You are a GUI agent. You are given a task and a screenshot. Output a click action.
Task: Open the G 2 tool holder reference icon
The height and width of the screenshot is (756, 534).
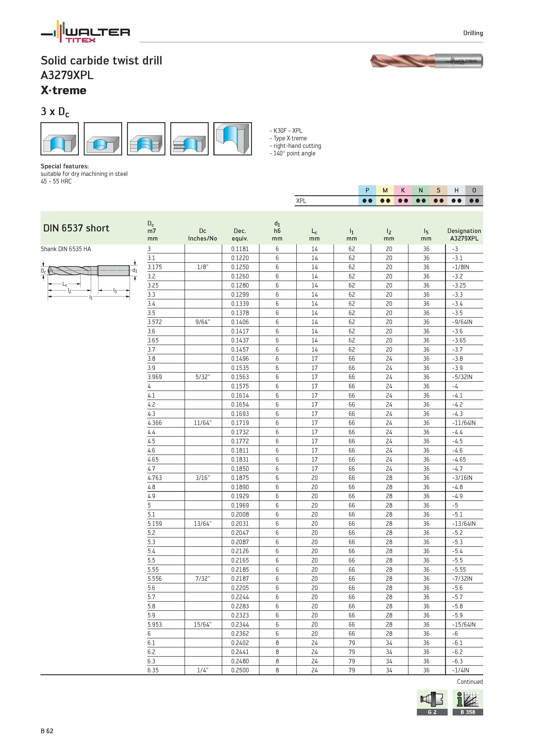[432, 702]
